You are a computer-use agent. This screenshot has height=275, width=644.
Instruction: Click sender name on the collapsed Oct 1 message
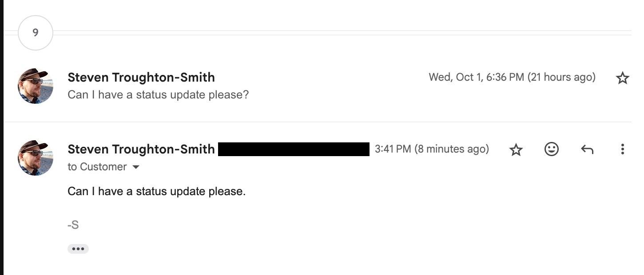pos(141,78)
